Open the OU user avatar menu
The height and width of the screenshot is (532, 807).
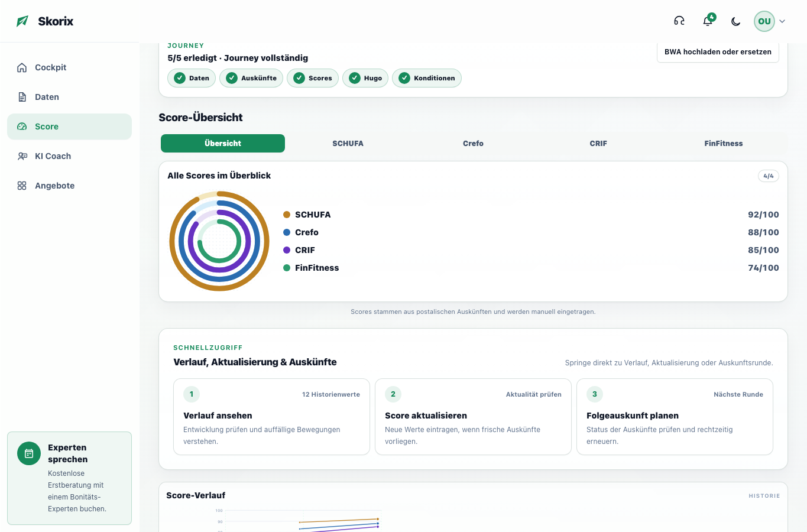pos(764,21)
